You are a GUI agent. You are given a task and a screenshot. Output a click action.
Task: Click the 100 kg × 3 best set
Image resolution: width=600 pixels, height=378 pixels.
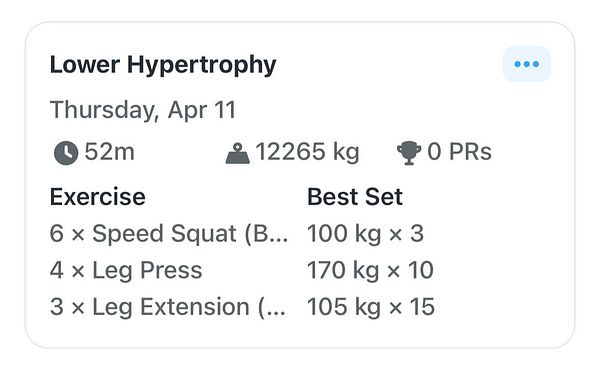point(365,234)
